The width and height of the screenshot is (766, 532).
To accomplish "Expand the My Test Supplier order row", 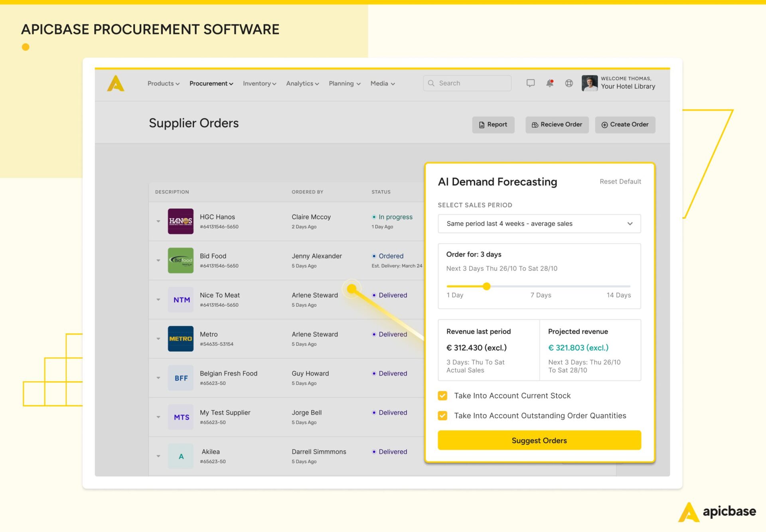I will [x=158, y=417].
